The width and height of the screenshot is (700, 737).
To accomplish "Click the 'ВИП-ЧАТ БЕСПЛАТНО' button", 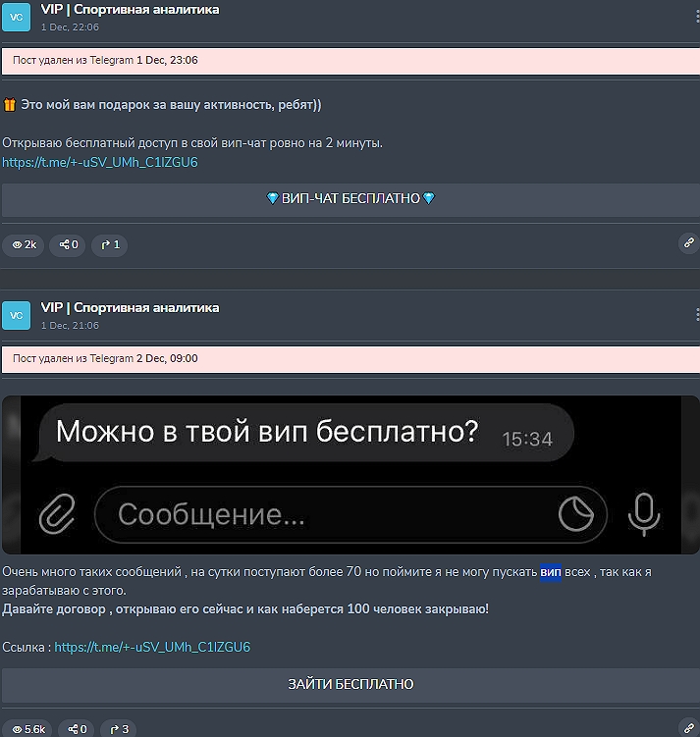I will click(x=350, y=199).
